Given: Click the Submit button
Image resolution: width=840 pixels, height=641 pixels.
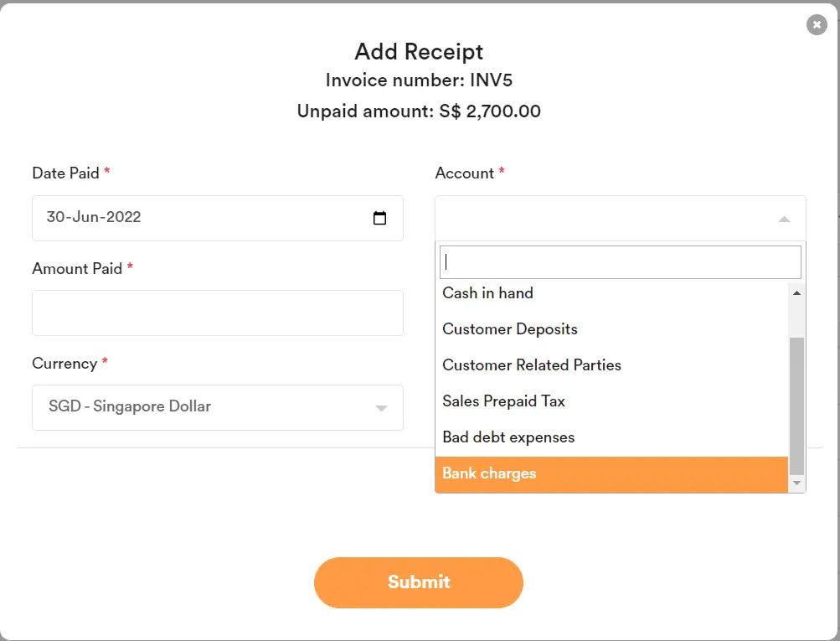Looking at the screenshot, I should pos(418,582).
